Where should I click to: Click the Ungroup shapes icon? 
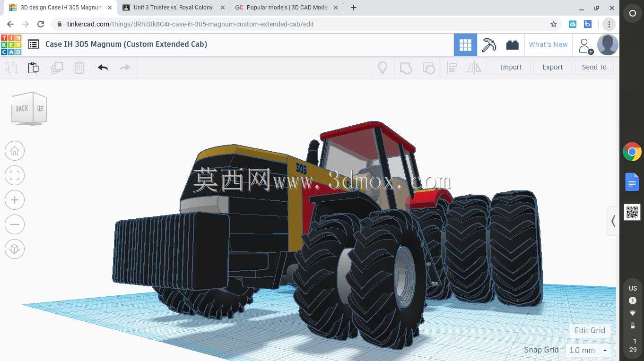pyautogui.click(x=429, y=68)
